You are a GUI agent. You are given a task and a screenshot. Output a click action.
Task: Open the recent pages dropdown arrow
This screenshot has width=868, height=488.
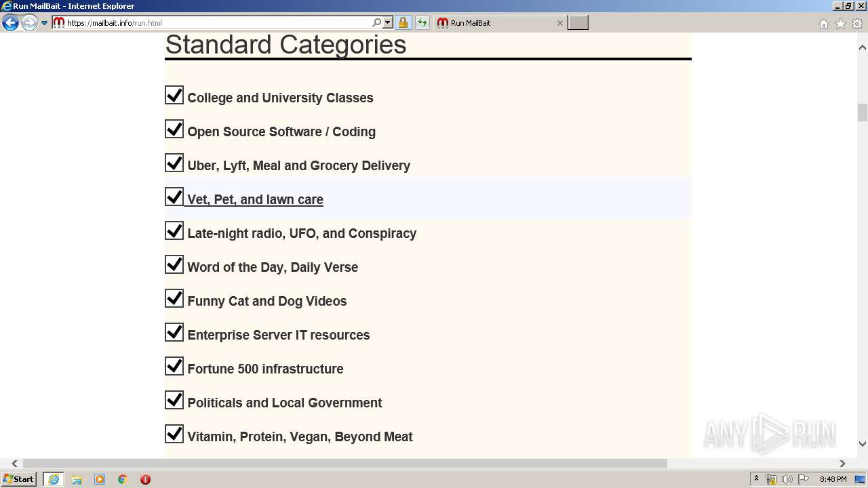45,23
